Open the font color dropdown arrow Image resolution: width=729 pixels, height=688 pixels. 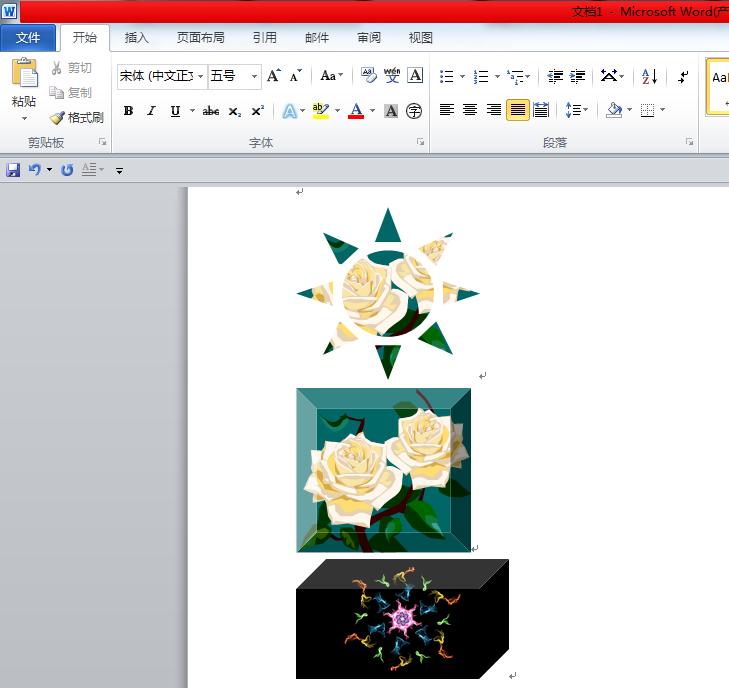[372, 111]
